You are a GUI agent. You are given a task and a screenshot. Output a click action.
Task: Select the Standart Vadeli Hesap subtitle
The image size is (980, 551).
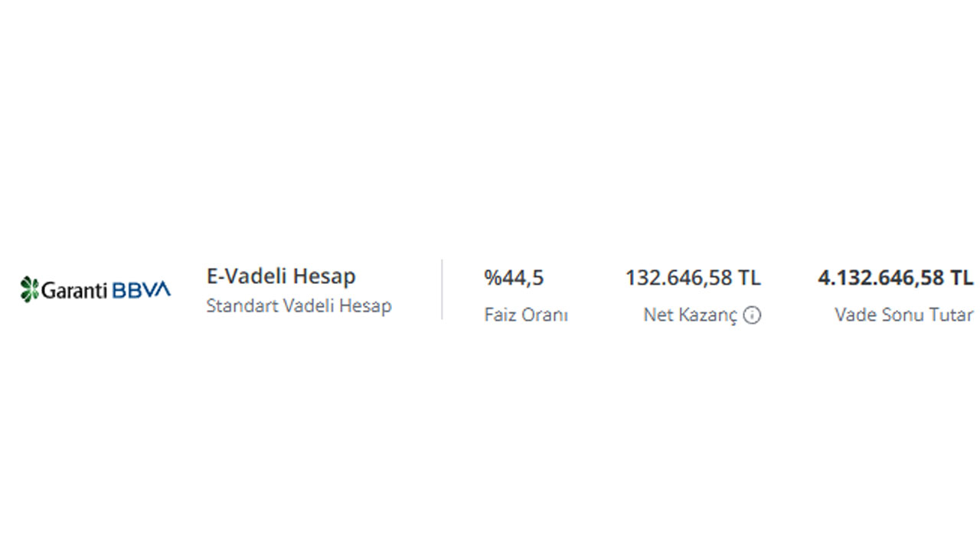point(299,305)
